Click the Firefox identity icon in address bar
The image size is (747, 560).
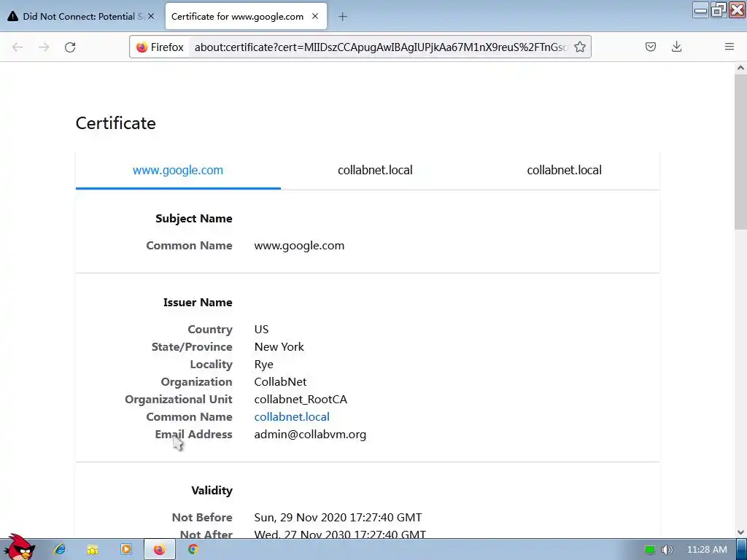click(160, 47)
